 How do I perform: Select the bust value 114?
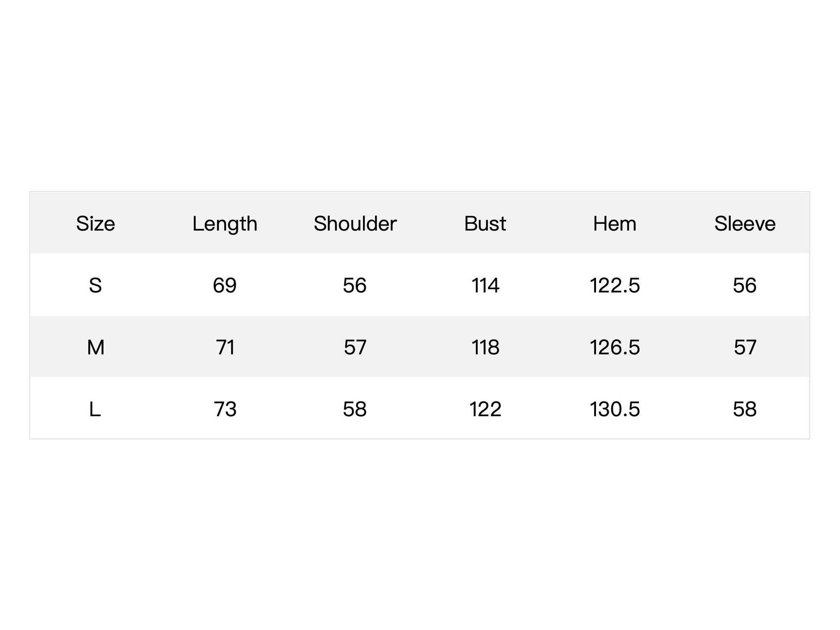point(485,286)
